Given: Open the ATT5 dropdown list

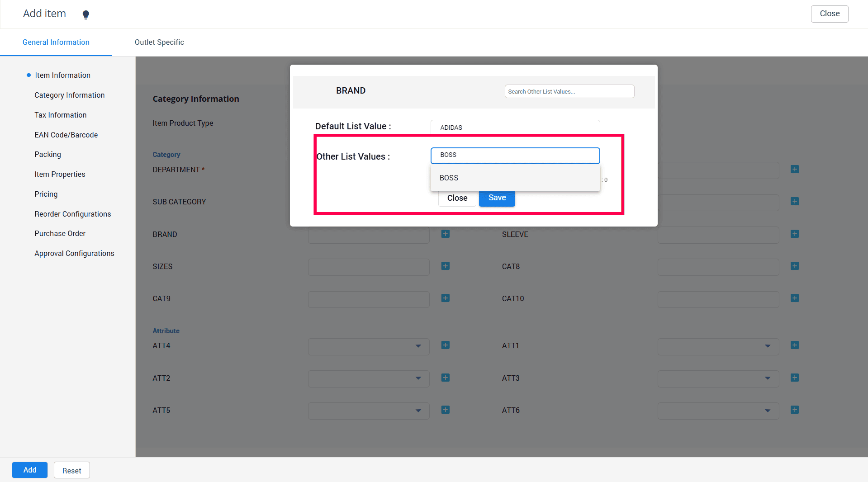Looking at the screenshot, I should [x=369, y=411].
